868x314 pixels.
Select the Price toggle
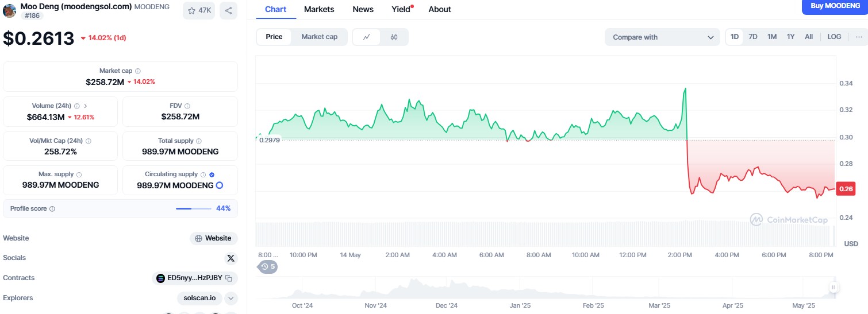(274, 37)
